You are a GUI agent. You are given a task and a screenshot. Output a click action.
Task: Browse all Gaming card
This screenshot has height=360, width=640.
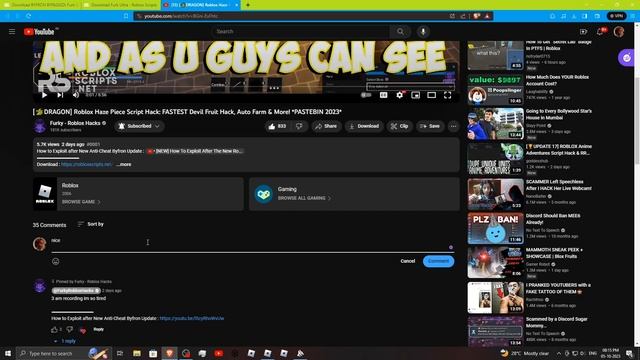tap(354, 194)
